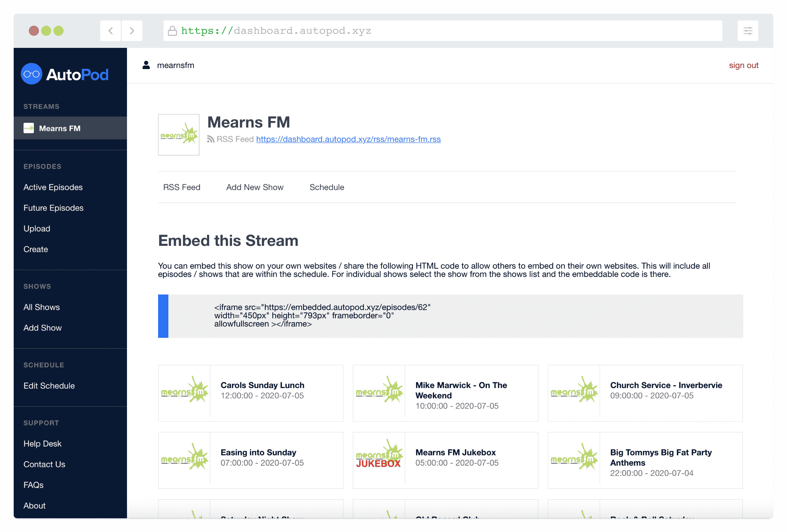Click the Mearns FM logo thumbnail in header
Image resolution: width=787 pixels, height=532 pixels.
coord(179,135)
